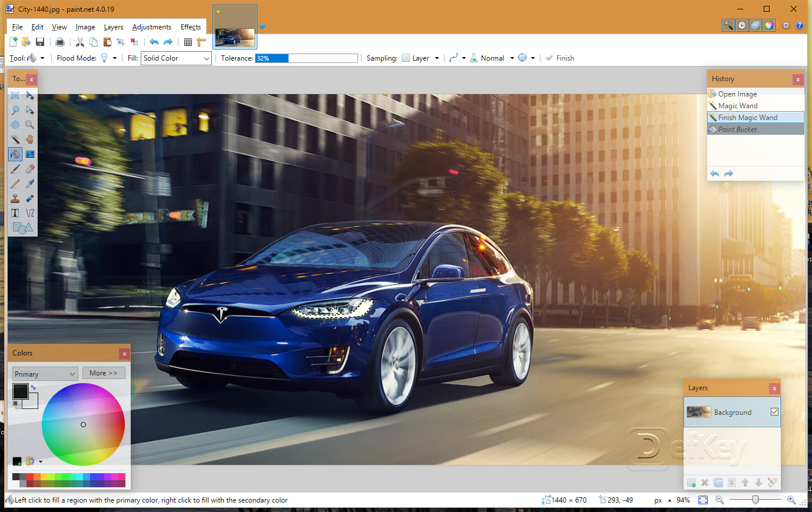The width and height of the screenshot is (812, 512).
Task: Select the Paint Bucket tool
Action: (15, 154)
